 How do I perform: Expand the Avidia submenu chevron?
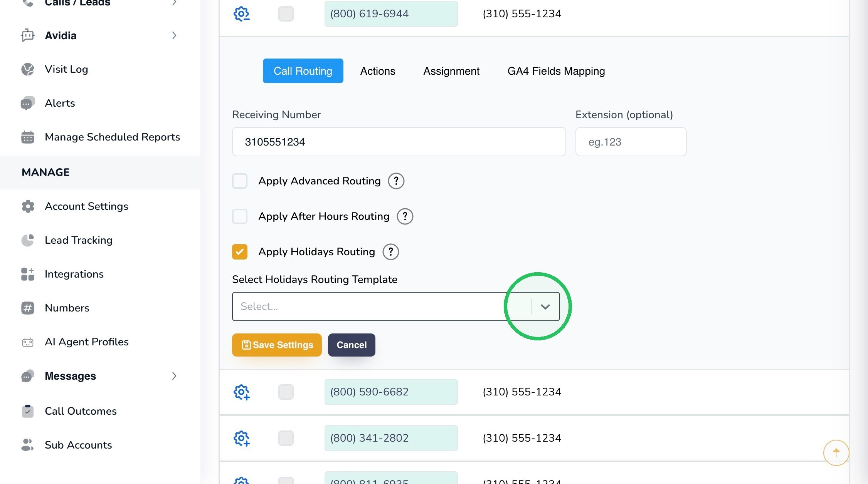point(174,35)
